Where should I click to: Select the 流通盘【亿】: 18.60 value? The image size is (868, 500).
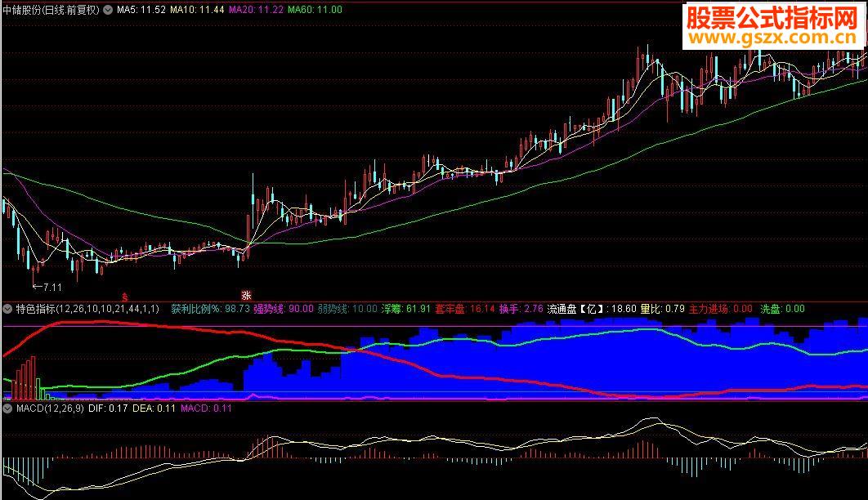click(x=592, y=309)
